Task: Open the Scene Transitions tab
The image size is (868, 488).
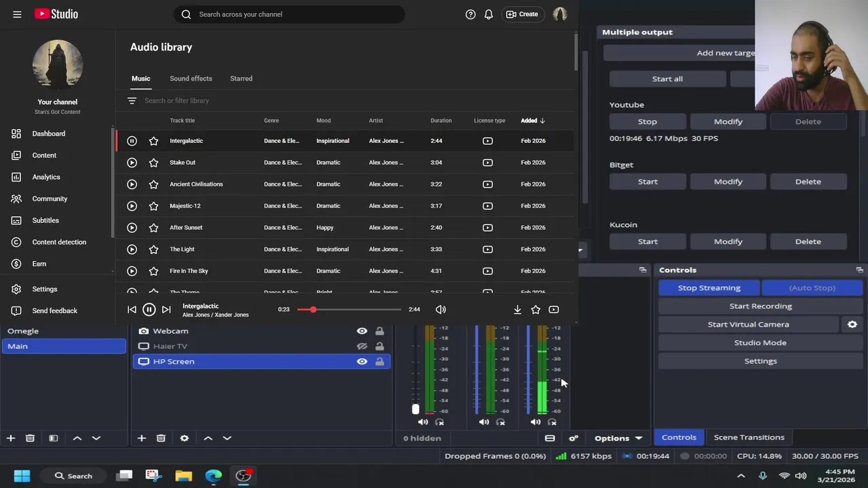Action: coord(749,438)
